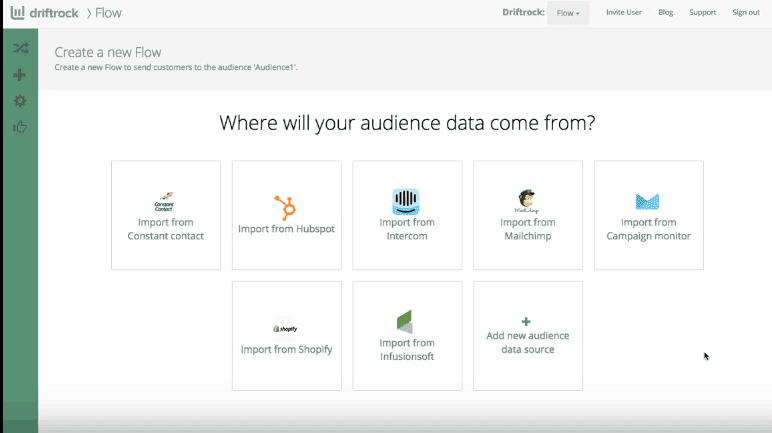Viewport: 772px width, 433px height.
Task: Click the Flow breadcrumb text
Action: point(108,13)
